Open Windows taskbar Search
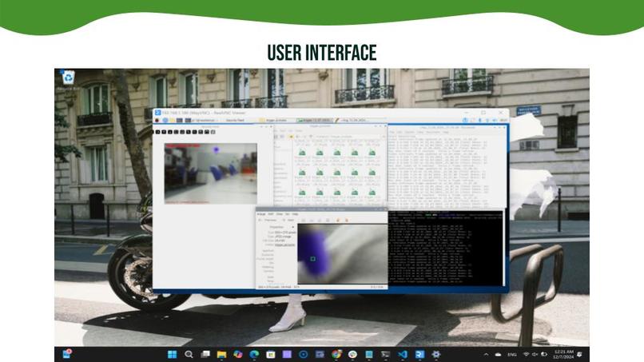 pos(189,354)
